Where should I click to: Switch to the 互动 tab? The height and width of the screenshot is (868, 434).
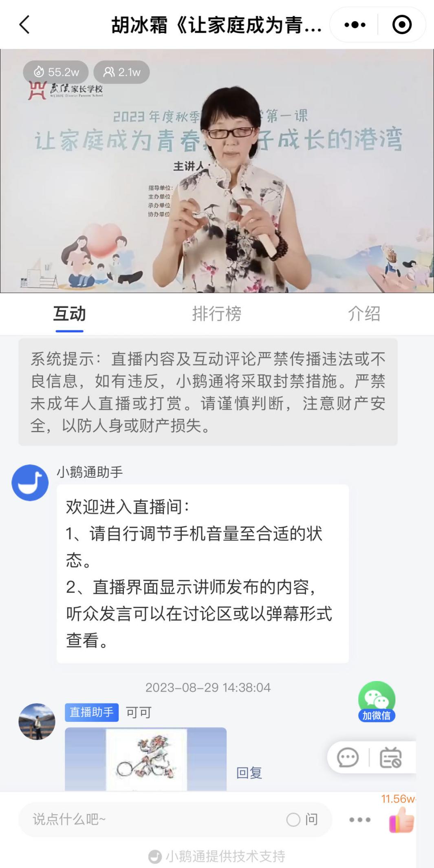coord(69,314)
